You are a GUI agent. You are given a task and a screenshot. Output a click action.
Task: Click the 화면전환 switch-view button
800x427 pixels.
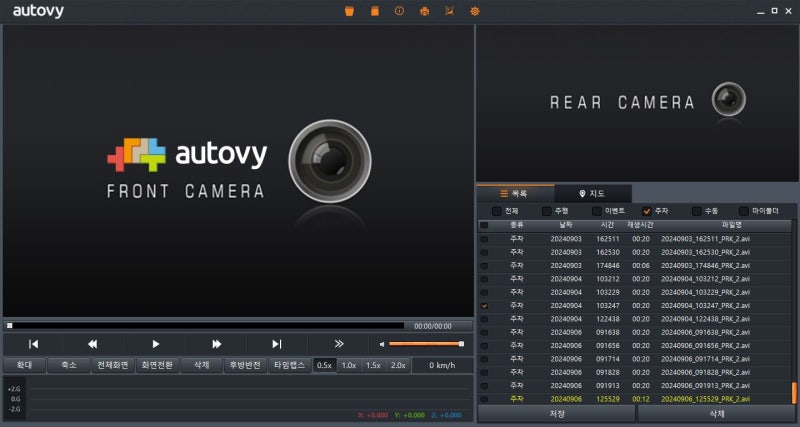click(157, 365)
